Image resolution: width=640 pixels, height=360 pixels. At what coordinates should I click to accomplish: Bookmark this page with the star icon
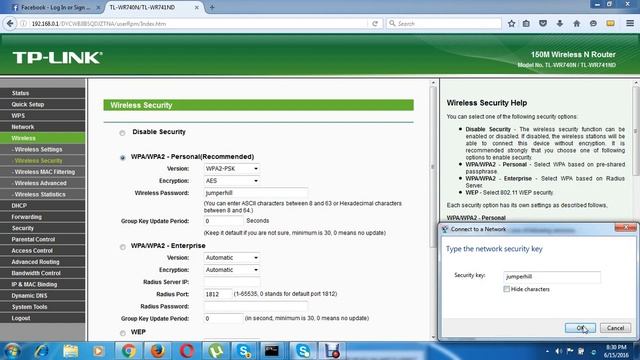coord(511,24)
